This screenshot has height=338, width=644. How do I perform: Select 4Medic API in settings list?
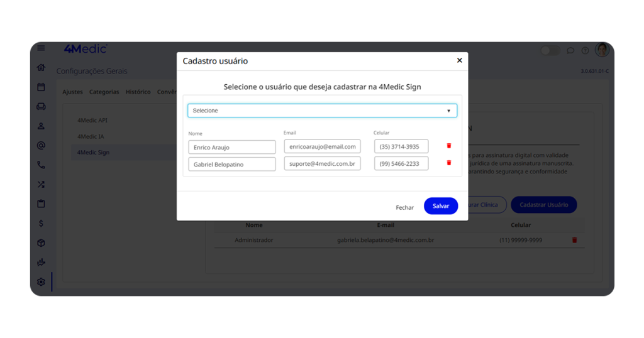[x=92, y=120]
